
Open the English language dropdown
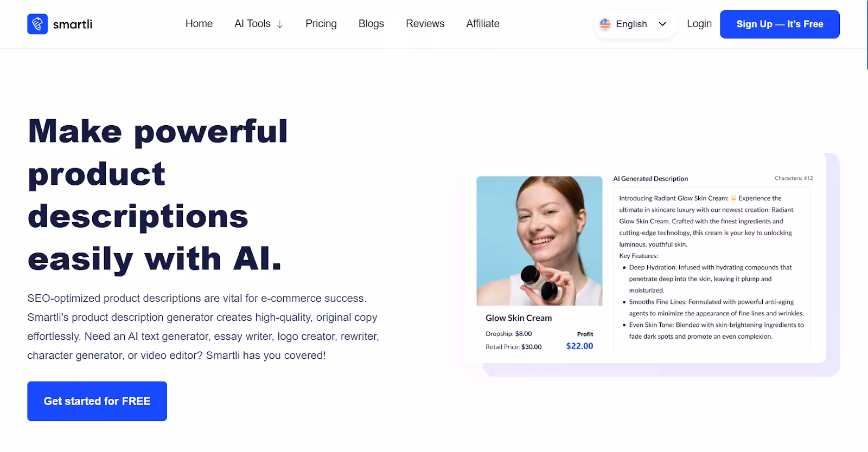click(x=635, y=24)
